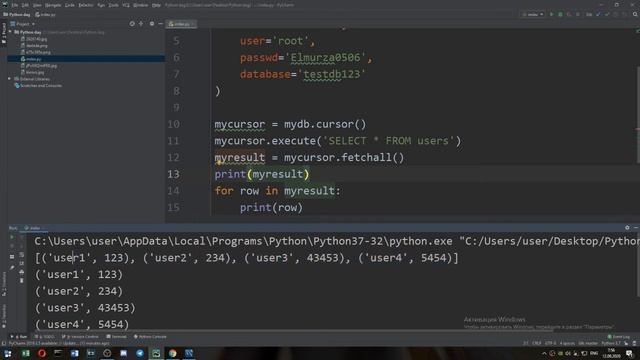
Task: Click the Python day breadcrumb in navigation bar
Action: click(17, 14)
